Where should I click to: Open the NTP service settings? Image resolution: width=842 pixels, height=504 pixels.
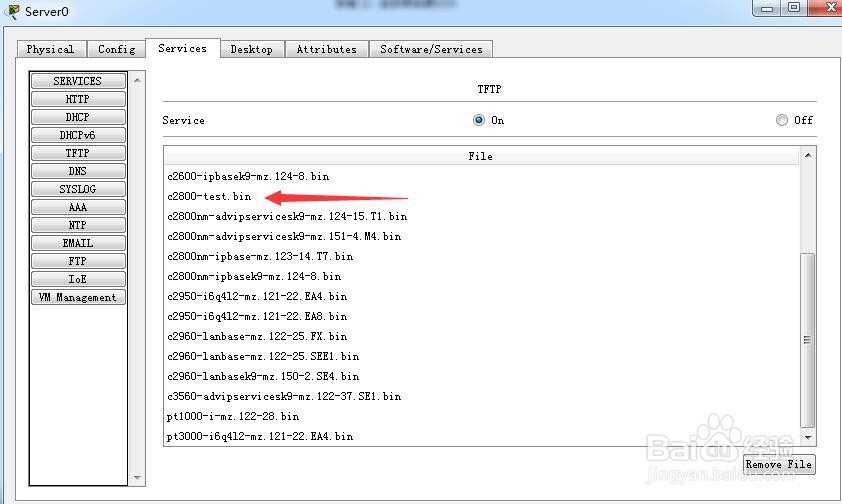[x=78, y=225]
